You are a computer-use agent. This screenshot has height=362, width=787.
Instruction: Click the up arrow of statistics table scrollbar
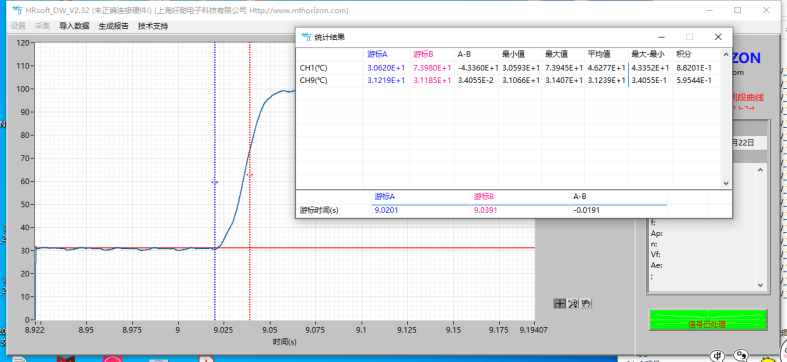[726, 54]
